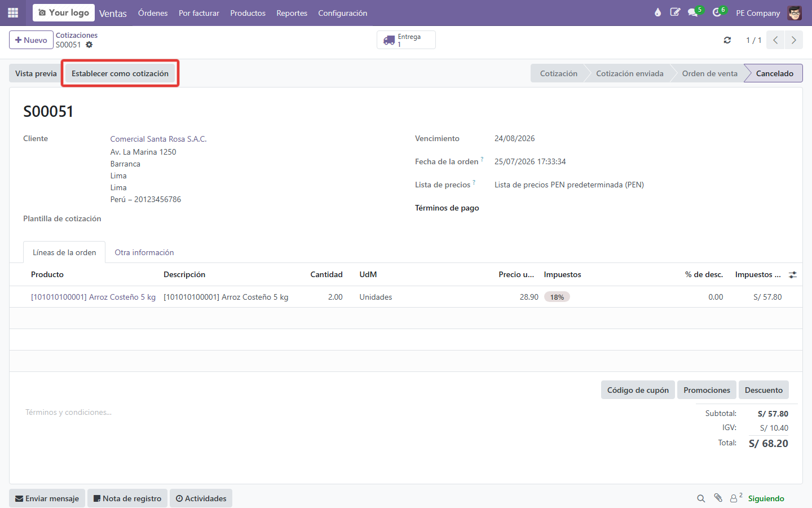Click the Descripción column header
Viewport: 812px width, 508px height.
pyautogui.click(x=184, y=274)
